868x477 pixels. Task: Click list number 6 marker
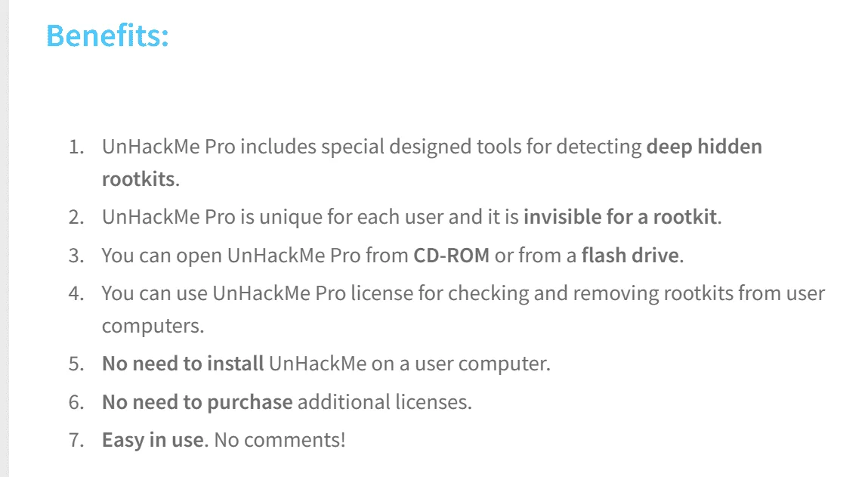[76, 402]
